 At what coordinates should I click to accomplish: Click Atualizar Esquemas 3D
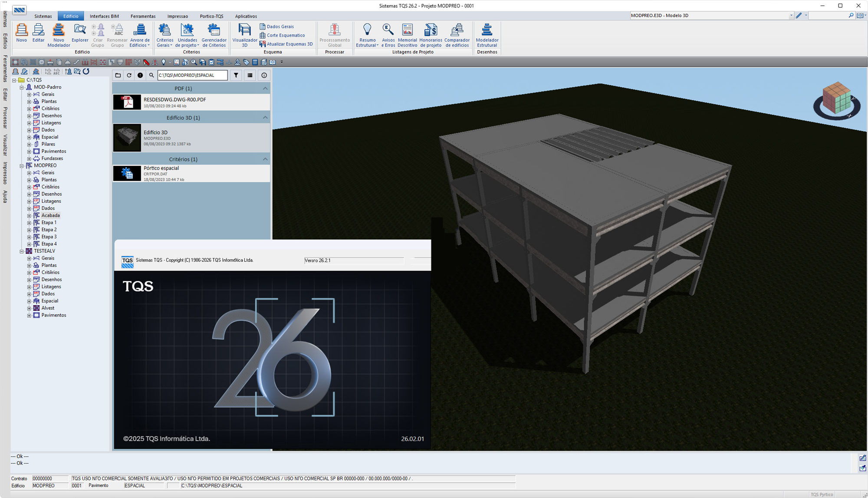click(x=286, y=44)
